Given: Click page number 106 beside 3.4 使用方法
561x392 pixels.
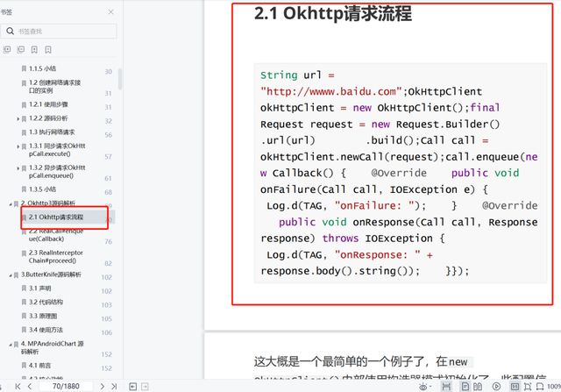Looking at the screenshot, I should point(107,333).
